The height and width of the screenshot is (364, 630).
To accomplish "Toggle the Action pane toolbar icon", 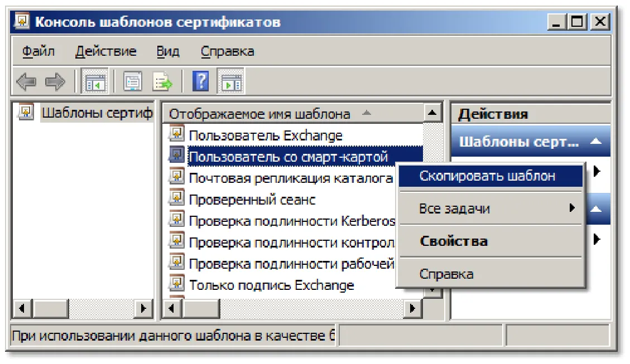I will coord(230,81).
